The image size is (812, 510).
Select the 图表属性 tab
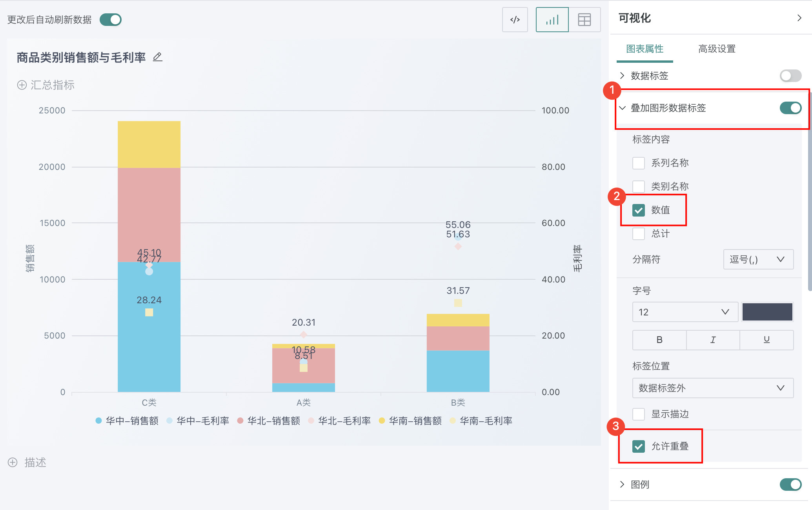(645, 49)
